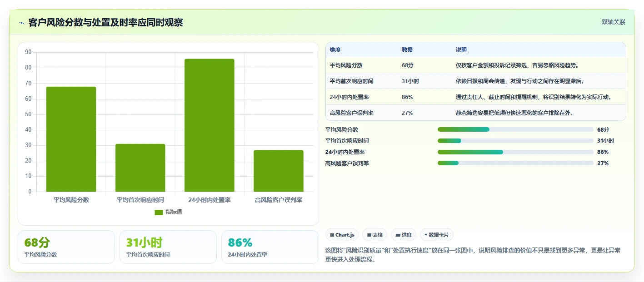Click the 表格 chip icon
This screenshot has height=282, width=644.
(369, 235)
